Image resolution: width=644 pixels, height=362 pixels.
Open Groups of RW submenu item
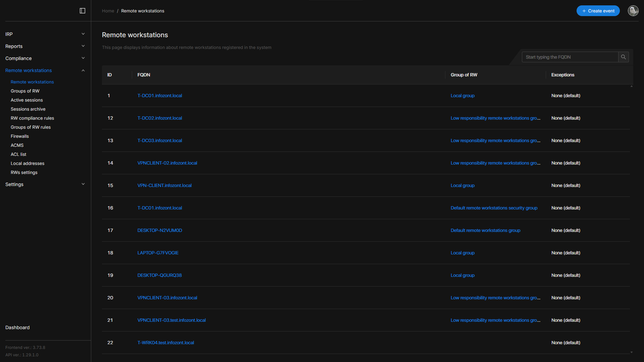(25, 91)
